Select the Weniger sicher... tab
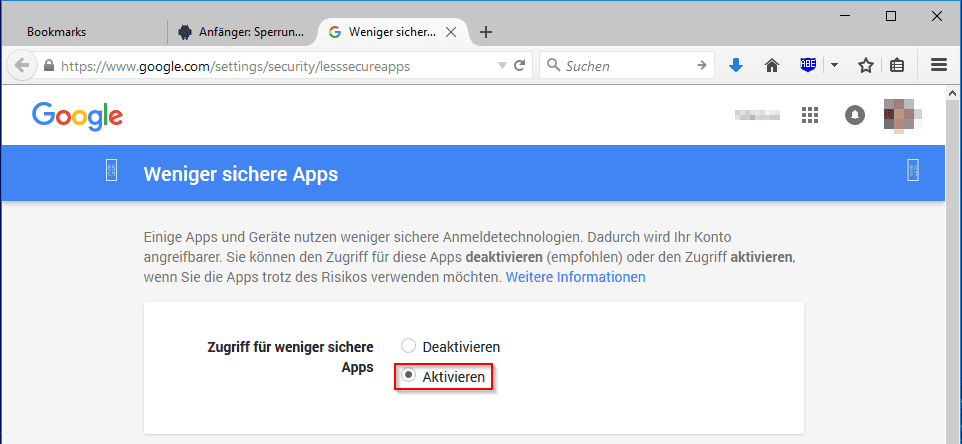Screen dimensions: 962x444 point(393,32)
